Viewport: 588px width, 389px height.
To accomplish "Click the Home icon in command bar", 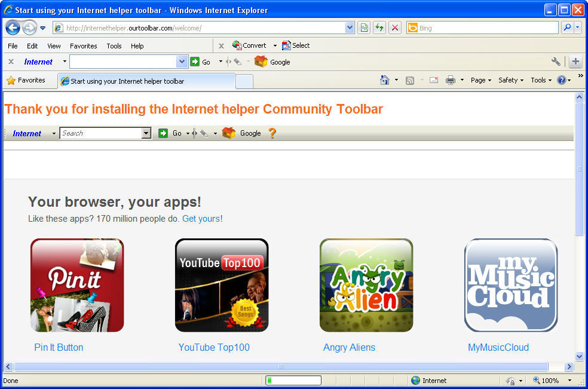I will [385, 80].
